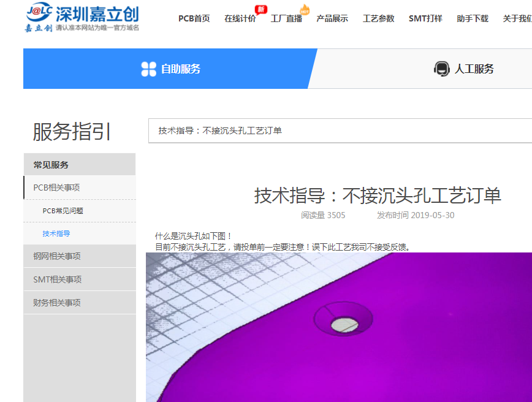
Task: Click the headset icon beside 人工服务
Action: (441, 69)
